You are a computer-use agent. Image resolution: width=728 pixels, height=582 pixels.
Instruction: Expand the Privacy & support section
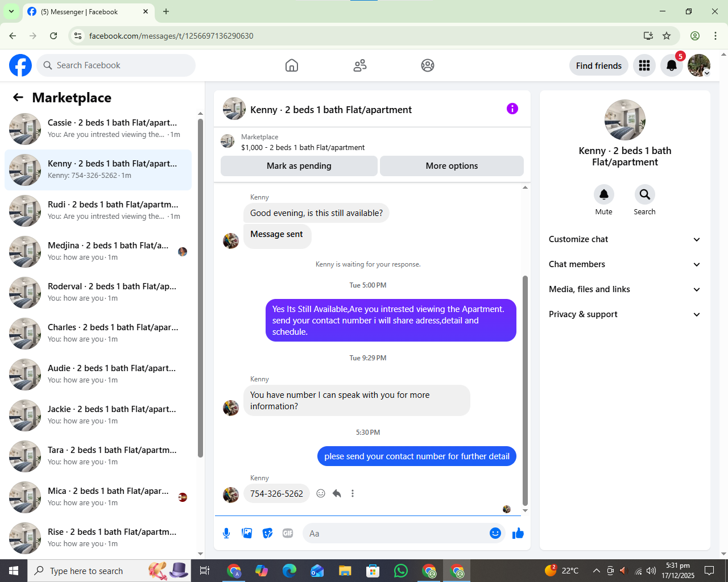click(x=625, y=314)
